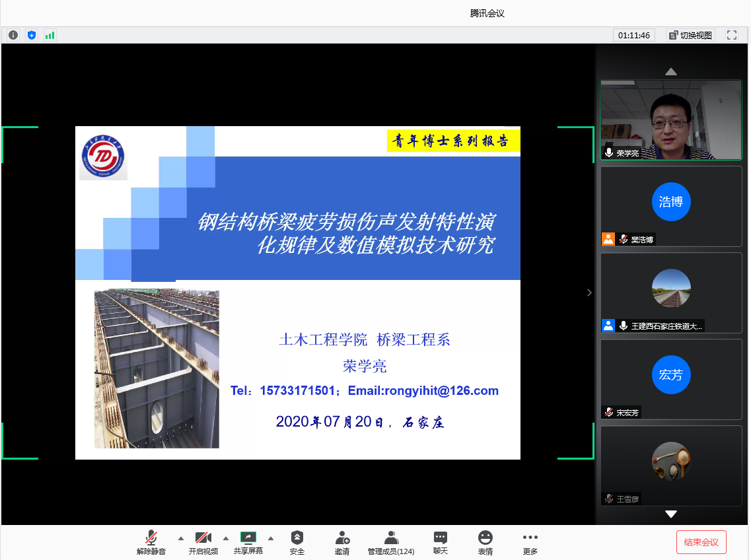Check the green network signal icon

click(x=50, y=35)
